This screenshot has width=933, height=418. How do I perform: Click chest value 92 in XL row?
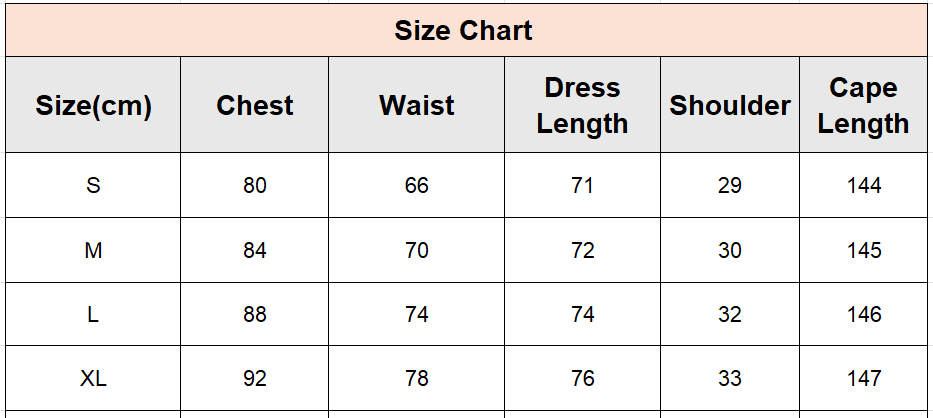255,378
